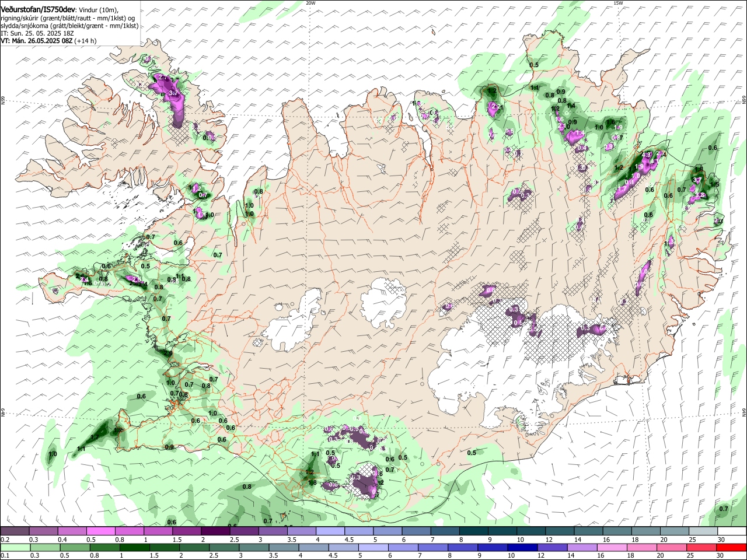Pick the lower legend navy swatch starting at 10
Viewport: 747px width, 560px height.
[523, 547]
